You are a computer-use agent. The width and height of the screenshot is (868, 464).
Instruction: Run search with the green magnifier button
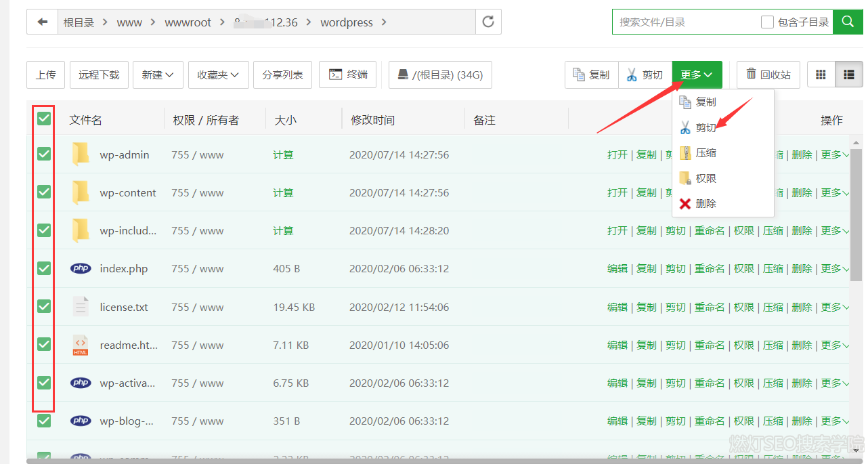click(848, 22)
